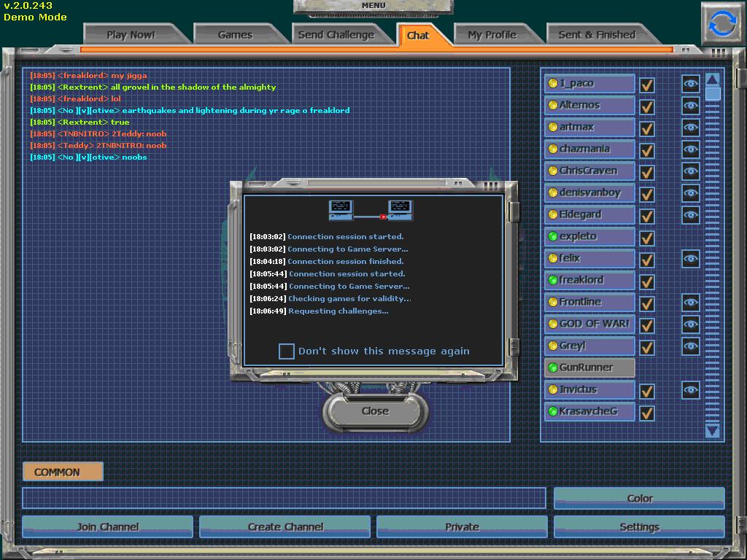The width and height of the screenshot is (747, 560).
Task: Click the eye icon beside felix
Action: [x=691, y=259]
